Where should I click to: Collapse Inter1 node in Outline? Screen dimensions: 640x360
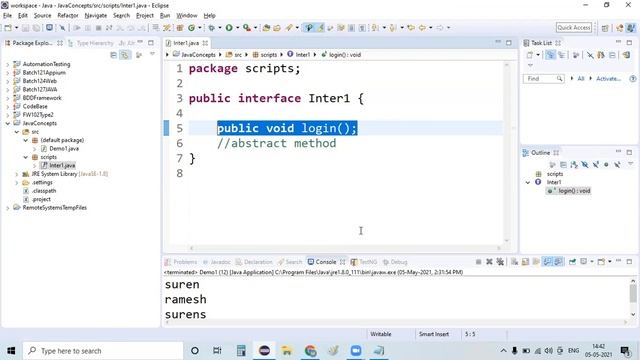pyautogui.click(x=528, y=182)
